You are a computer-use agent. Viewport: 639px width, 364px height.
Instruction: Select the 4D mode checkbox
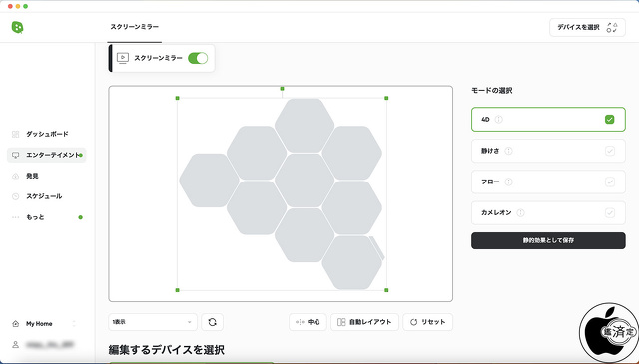point(610,120)
